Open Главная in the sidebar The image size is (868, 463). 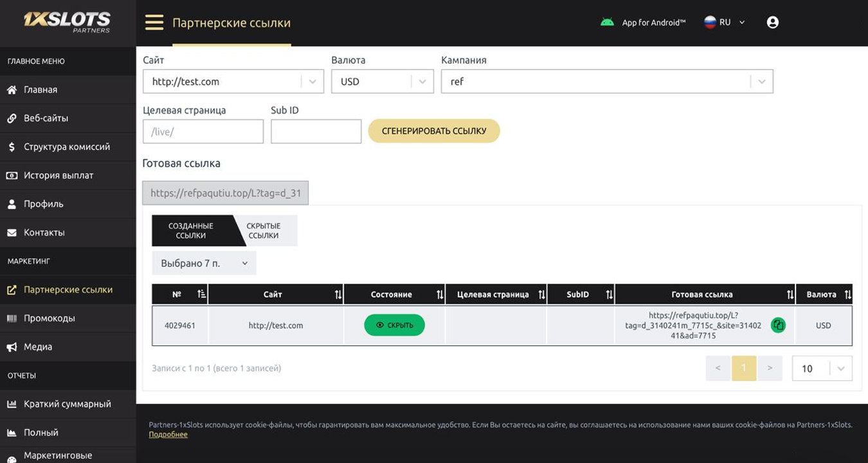click(x=68, y=89)
